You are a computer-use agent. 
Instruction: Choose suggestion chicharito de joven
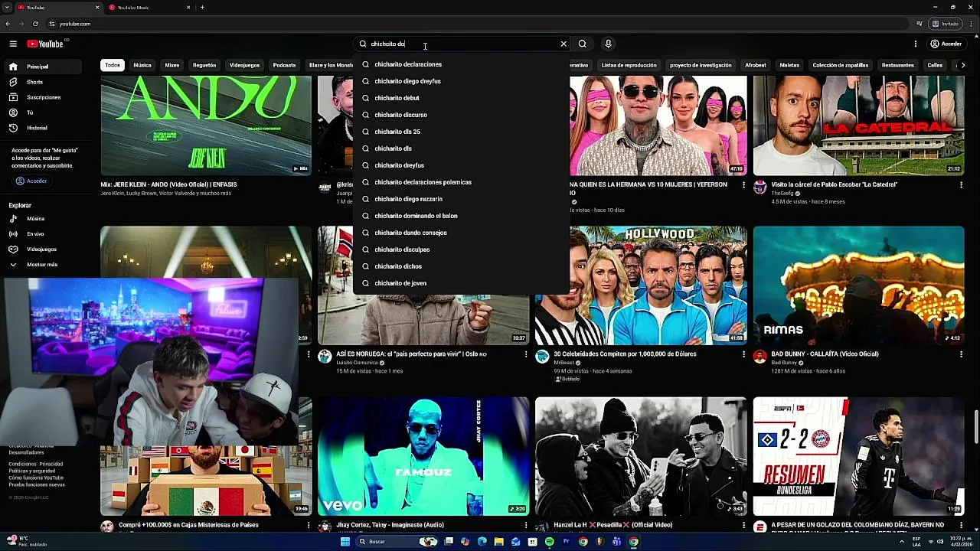pos(462,283)
